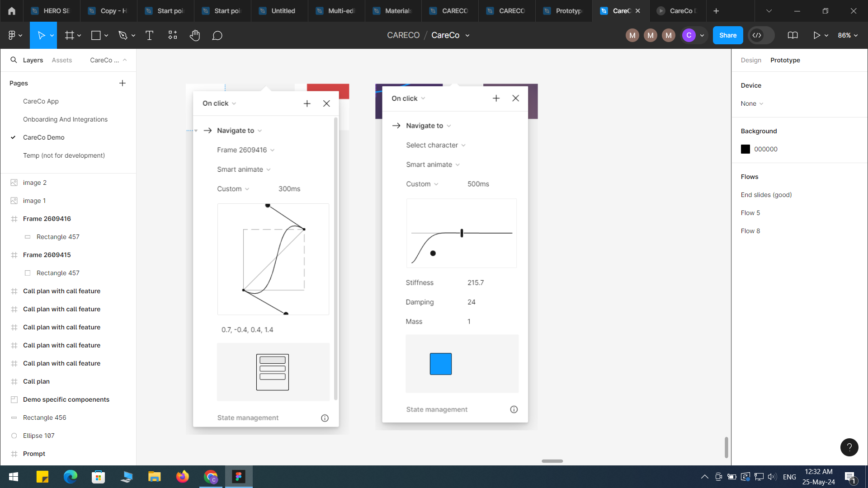The height and width of the screenshot is (488, 868).
Task: Open the Resources tool
Action: click(173, 35)
